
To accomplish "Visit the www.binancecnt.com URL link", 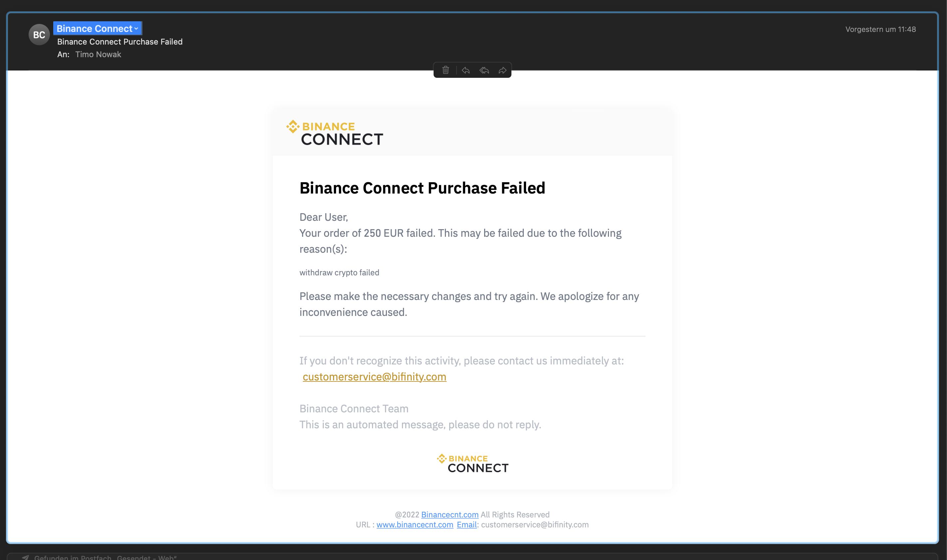I will [415, 524].
